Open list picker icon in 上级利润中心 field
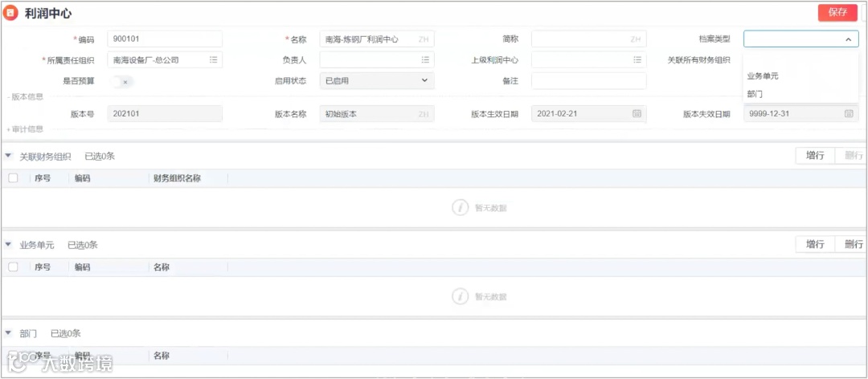The image size is (868, 379). 637,59
